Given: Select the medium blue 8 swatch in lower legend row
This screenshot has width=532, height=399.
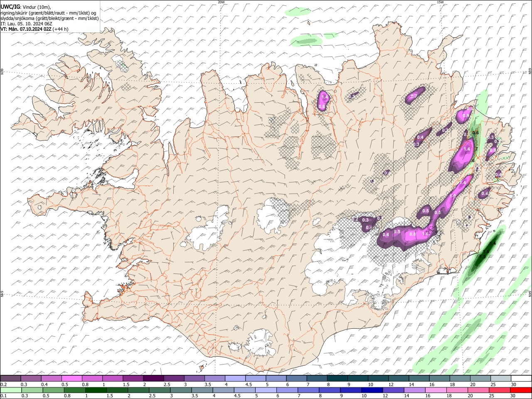Looking at the screenshot, I should [x=329, y=390].
